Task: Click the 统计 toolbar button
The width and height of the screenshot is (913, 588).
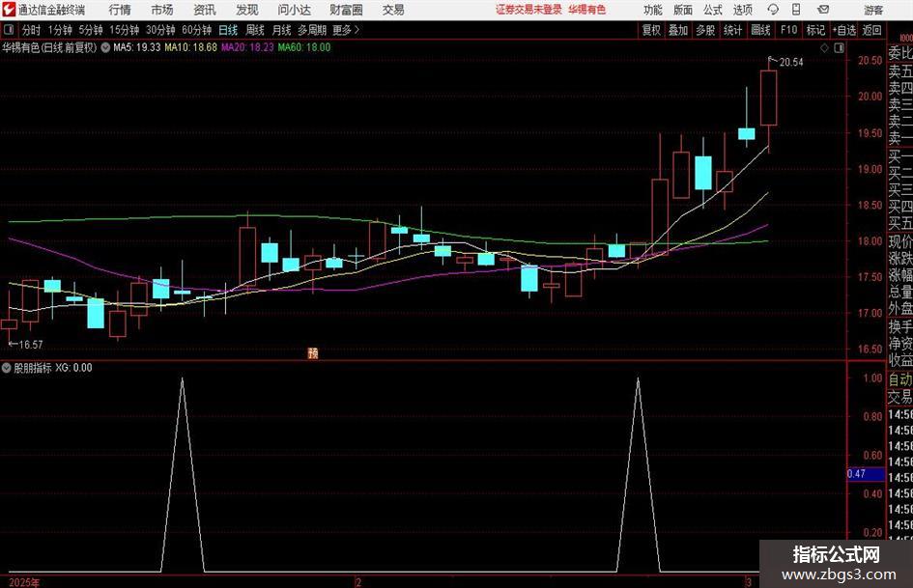Action: [732, 30]
